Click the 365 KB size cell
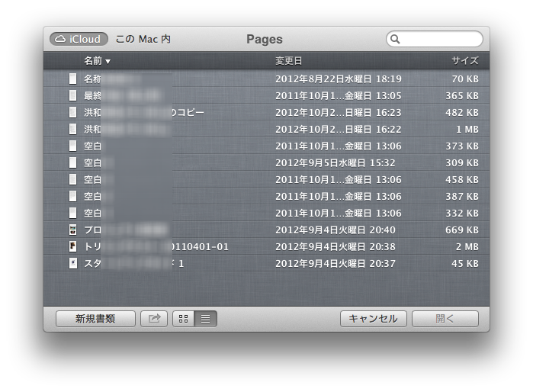This screenshot has height=392, width=533. pos(462,96)
